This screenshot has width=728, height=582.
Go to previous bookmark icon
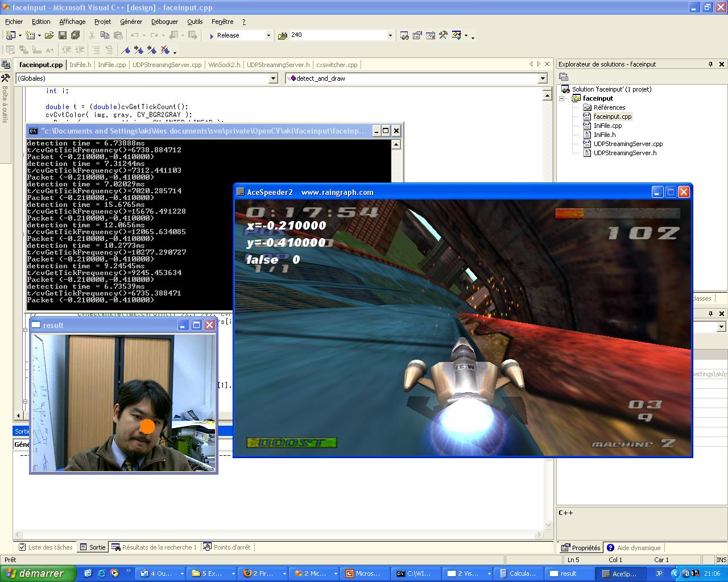click(x=152, y=50)
